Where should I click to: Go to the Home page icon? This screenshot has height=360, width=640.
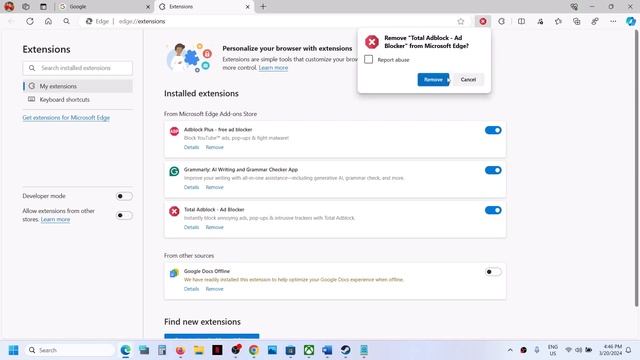[48, 21]
